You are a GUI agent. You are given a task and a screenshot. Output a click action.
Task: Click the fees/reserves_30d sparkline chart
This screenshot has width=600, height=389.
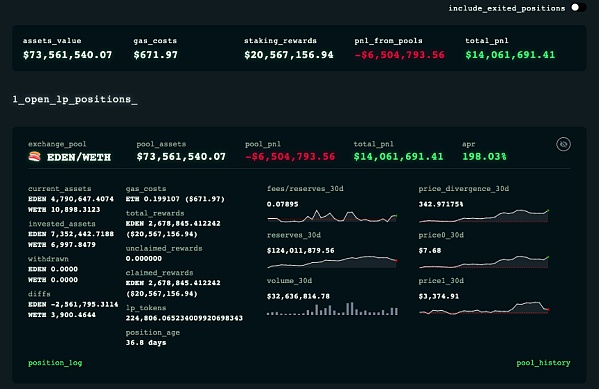click(x=332, y=216)
